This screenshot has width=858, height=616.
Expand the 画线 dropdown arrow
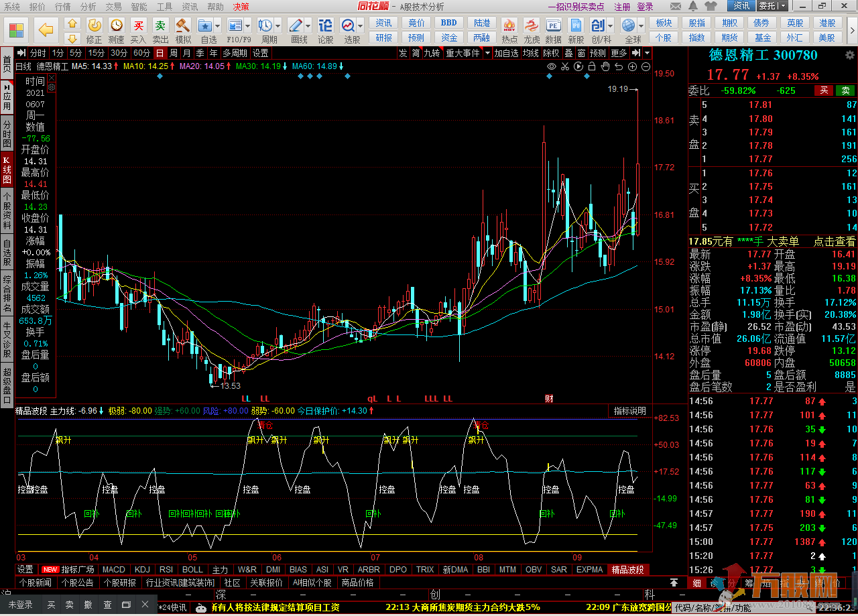(x=308, y=26)
